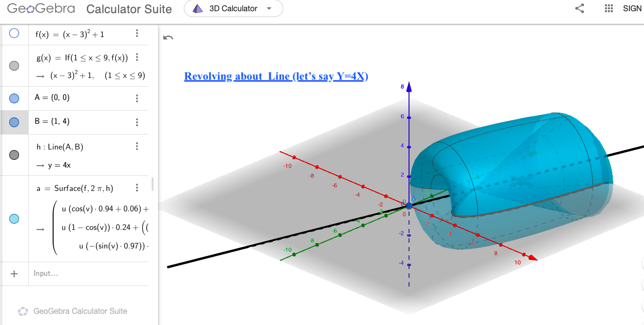Screen dimensions: 644x325
Task: Open the context menu for line h
Action: tap(137, 146)
